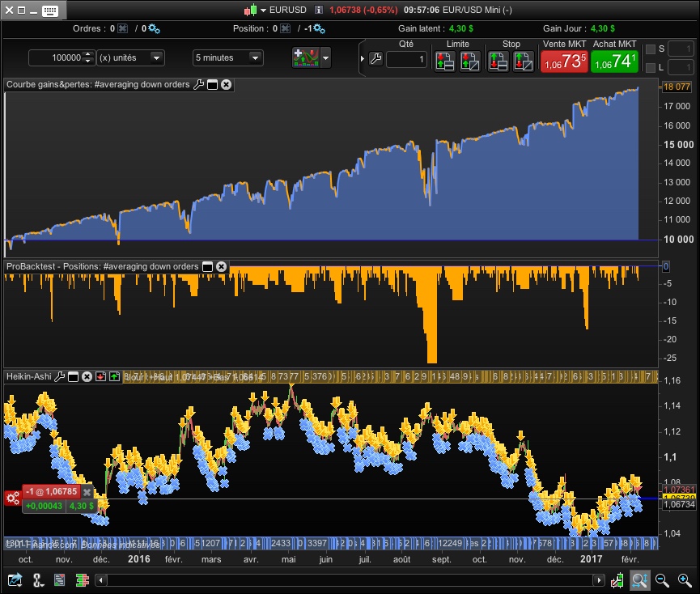Open settings wrench of Courbe gains&pertes panel
Screen dimensions: 700x594
point(198,85)
